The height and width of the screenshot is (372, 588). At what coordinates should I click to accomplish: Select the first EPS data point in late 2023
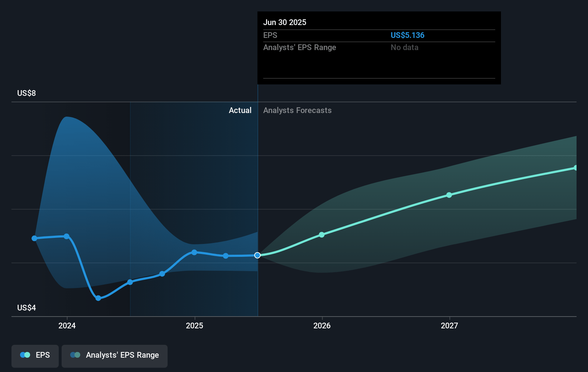[x=34, y=238]
